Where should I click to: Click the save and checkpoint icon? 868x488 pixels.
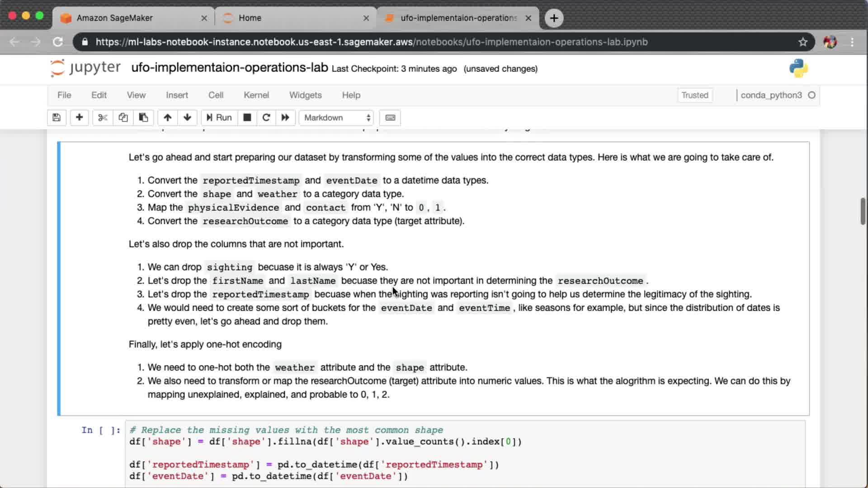[57, 117]
